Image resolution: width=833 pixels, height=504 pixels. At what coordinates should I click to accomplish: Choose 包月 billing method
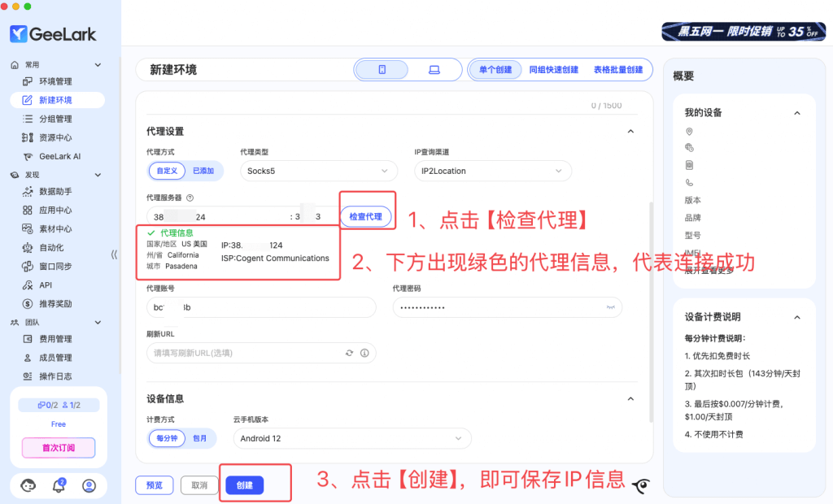point(199,438)
